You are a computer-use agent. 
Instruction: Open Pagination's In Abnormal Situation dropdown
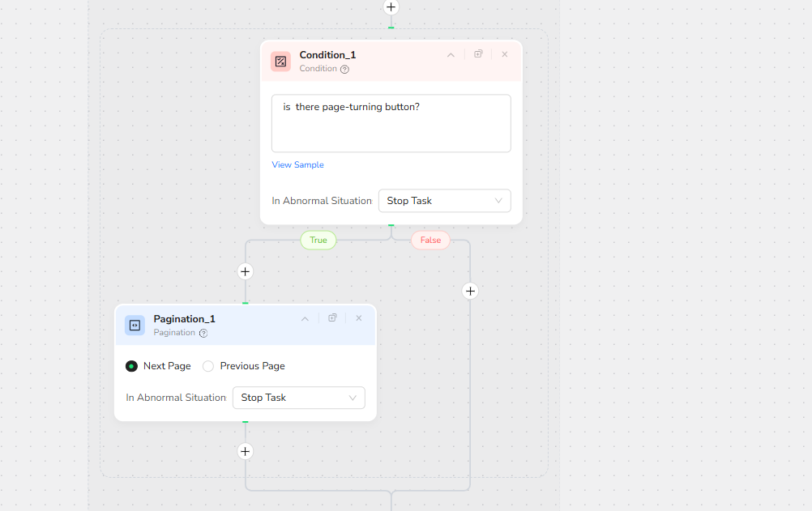pyautogui.click(x=298, y=398)
